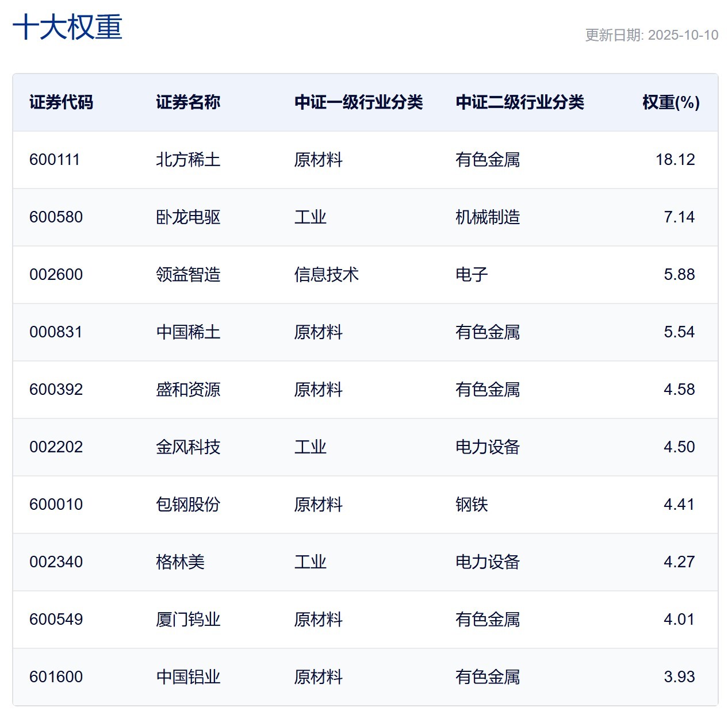Image resolution: width=728 pixels, height=715 pixels.
Task: Click stock name 盛和资源
Action: click(188, 390)
